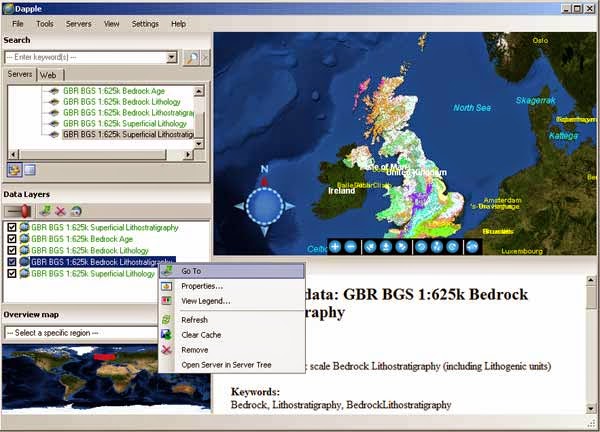Screen dimensions: 600x432
Task: Choose View Legend... from the context menu
Action: [x=232, y=301]
